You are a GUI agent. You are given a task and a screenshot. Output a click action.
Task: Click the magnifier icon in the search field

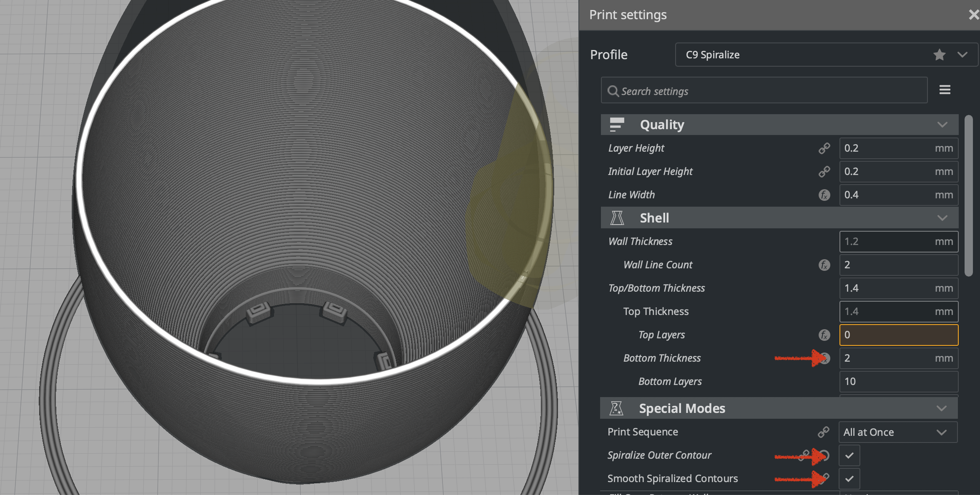click(x=613, y=91)
